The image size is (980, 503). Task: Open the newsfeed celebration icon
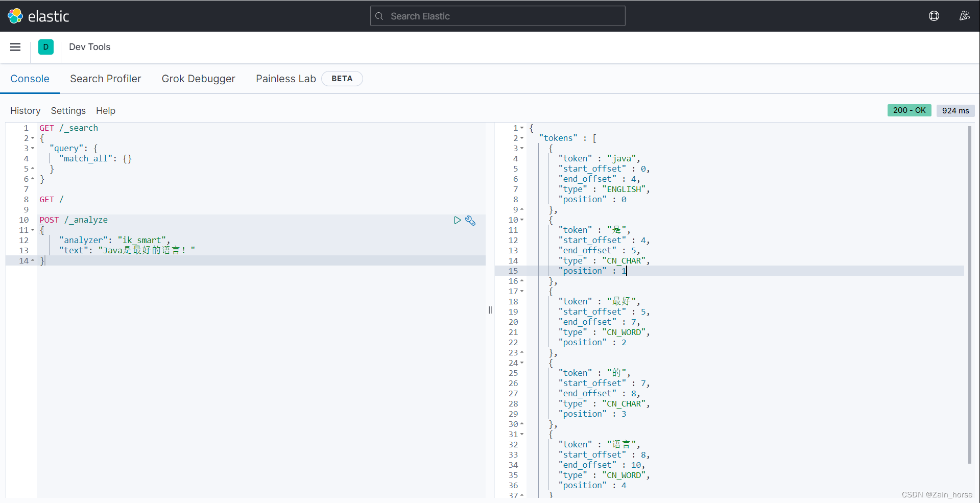coord(964,16)
